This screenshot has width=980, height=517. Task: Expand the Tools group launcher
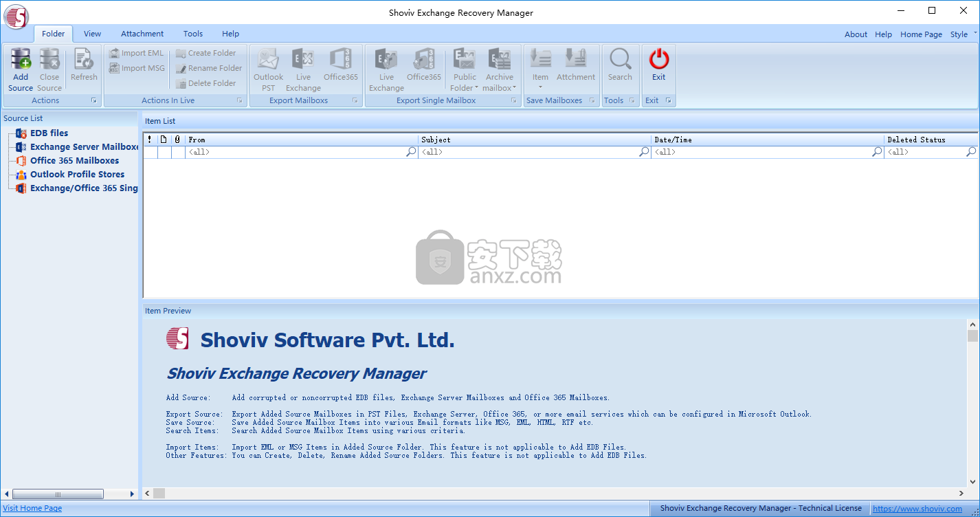pos(631,101)
